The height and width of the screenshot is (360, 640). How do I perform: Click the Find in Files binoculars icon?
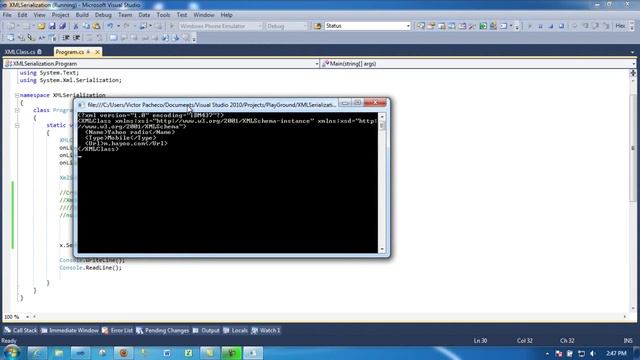point(318,26)
